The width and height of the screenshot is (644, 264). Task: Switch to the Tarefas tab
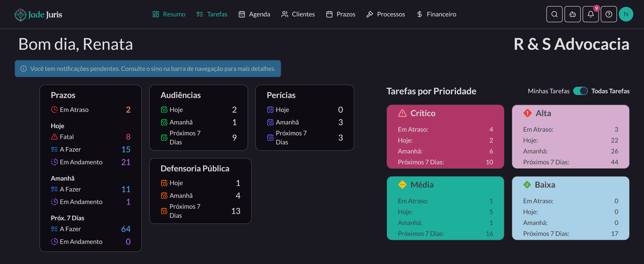click(212, 14)
